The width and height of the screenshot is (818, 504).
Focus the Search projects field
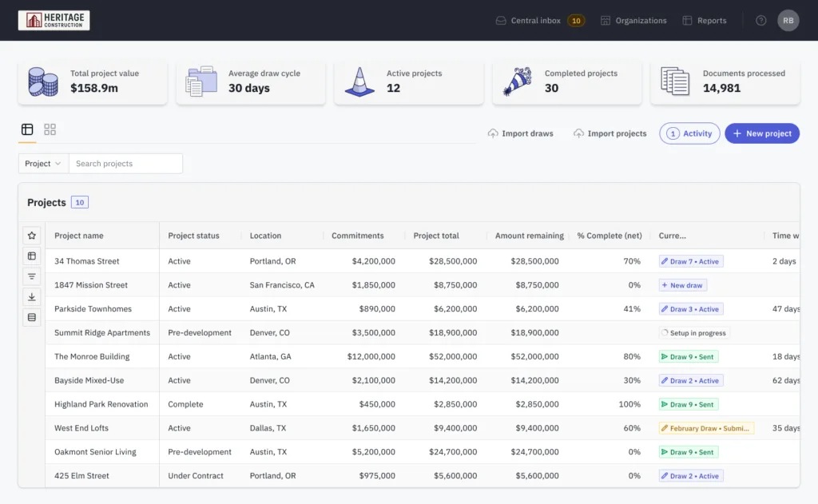coord(125,163)
